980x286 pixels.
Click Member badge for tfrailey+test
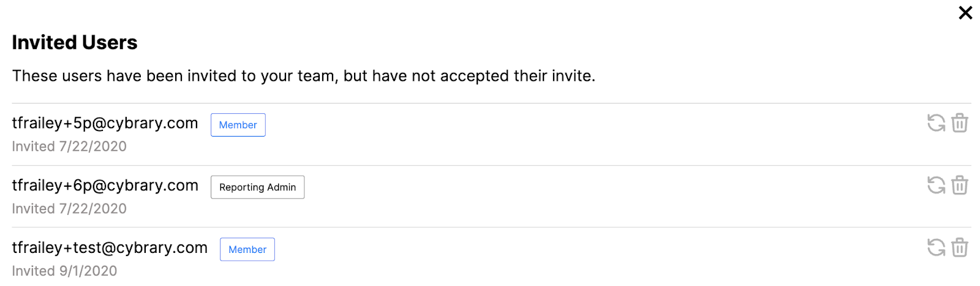tap(247, 249)
